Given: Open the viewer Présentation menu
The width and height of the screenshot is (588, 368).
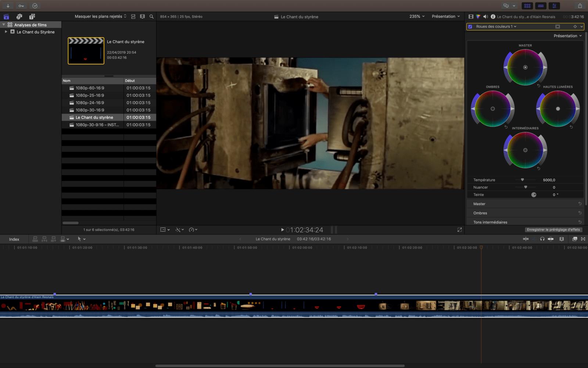Looking at the screenshot, I should pos(445,16).
